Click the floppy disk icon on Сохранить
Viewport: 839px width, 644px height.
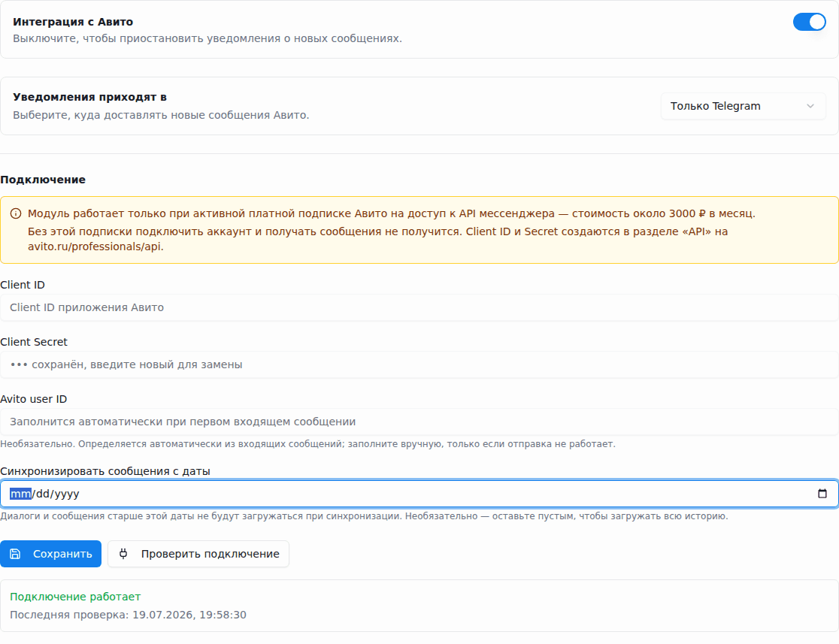pyautogui.click(x=16, y=554)
